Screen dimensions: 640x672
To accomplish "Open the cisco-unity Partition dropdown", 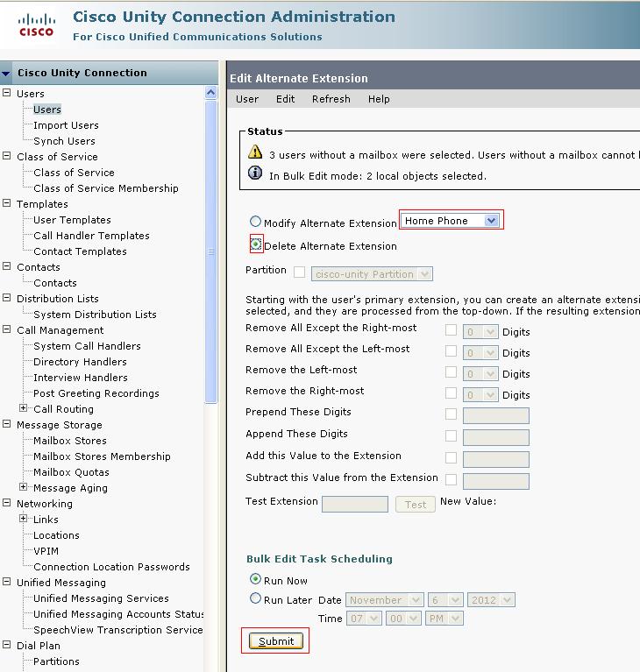I will (372, 274).
